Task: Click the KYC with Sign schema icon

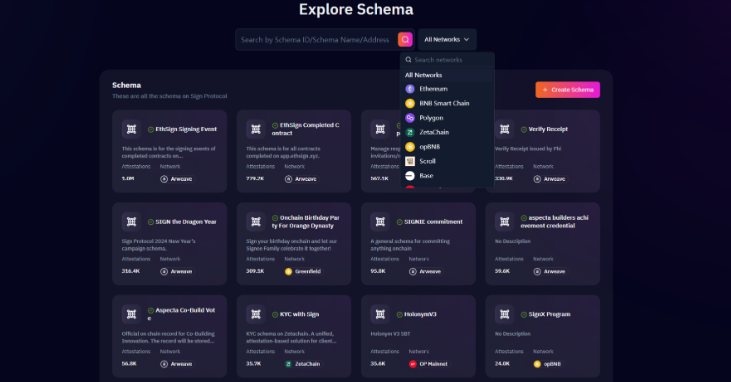Action: (x=256, y=314)
